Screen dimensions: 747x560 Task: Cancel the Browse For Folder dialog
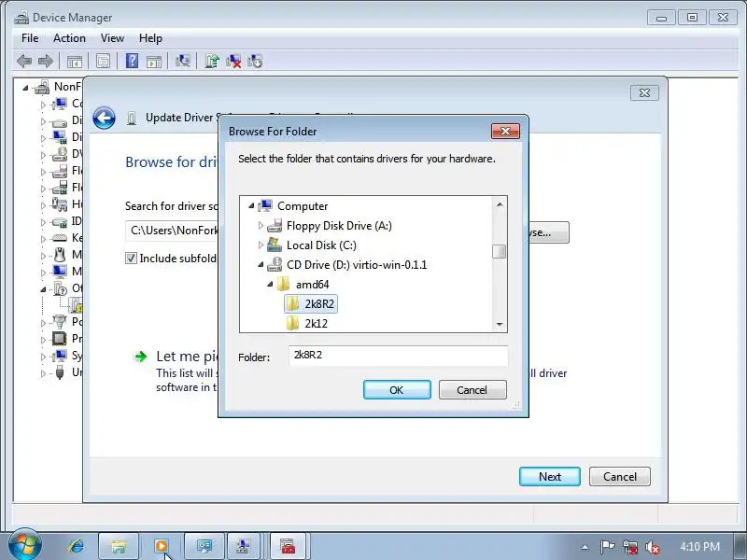(x=472, y=390)
